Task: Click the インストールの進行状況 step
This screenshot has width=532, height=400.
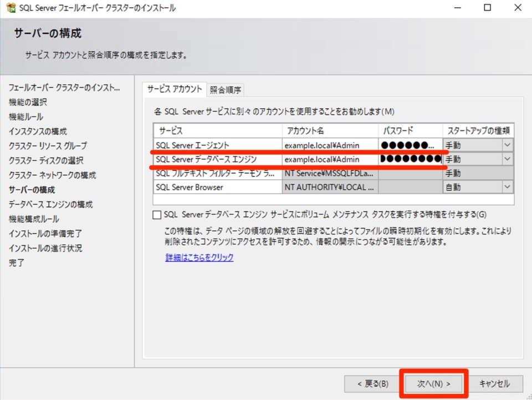Action: 45,248
